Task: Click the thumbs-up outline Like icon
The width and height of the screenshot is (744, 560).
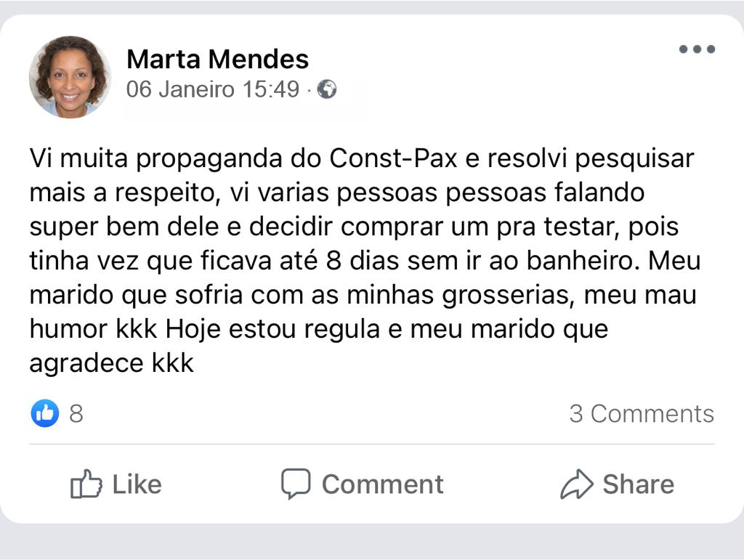Action: pyautogui.click(x=86, y=484)
